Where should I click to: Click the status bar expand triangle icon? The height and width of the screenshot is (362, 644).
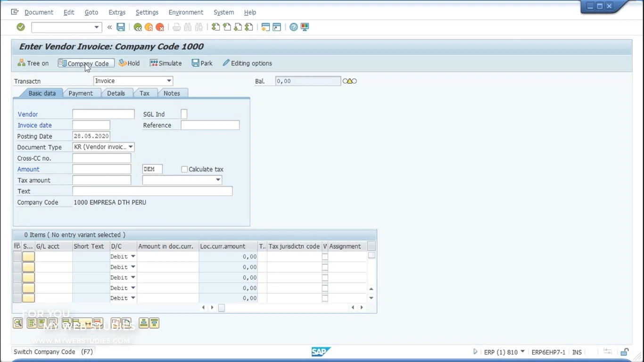pos(475,352)
